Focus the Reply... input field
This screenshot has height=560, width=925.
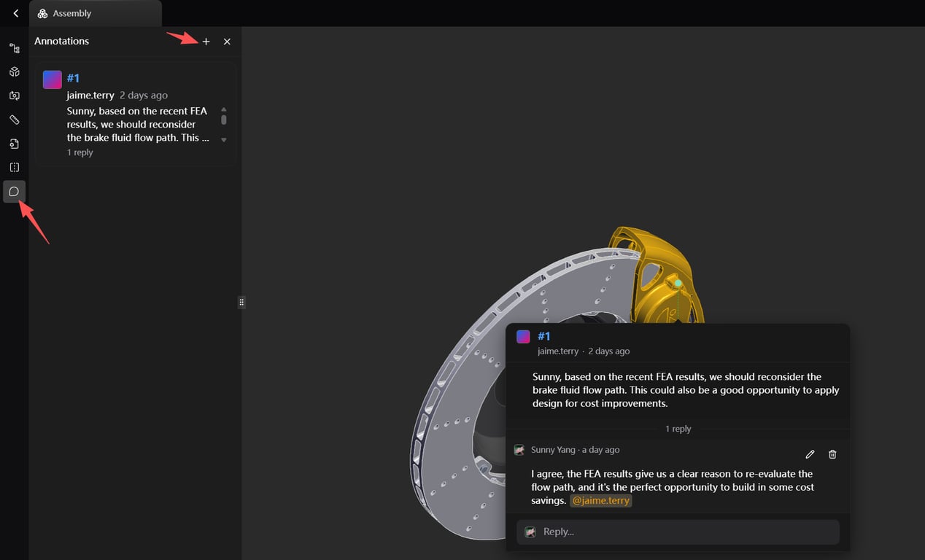click(678, 532)
